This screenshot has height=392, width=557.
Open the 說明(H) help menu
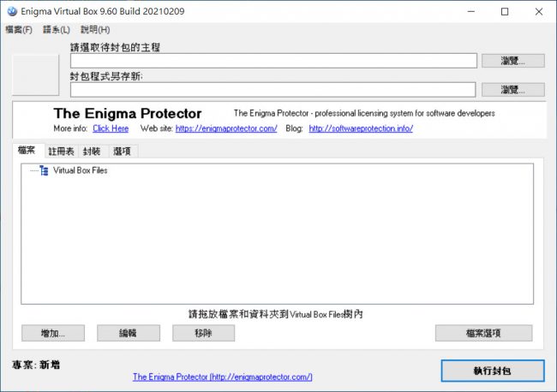pyautogui.click(x=95, y=30)
